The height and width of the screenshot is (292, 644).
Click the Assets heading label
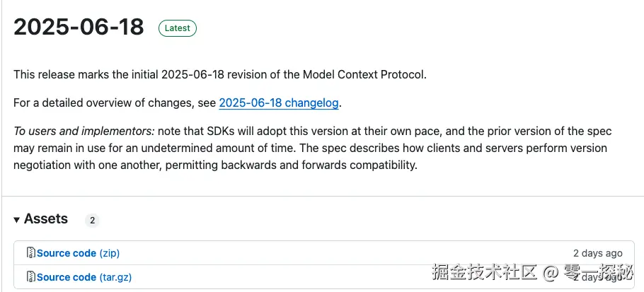[46, 219]
